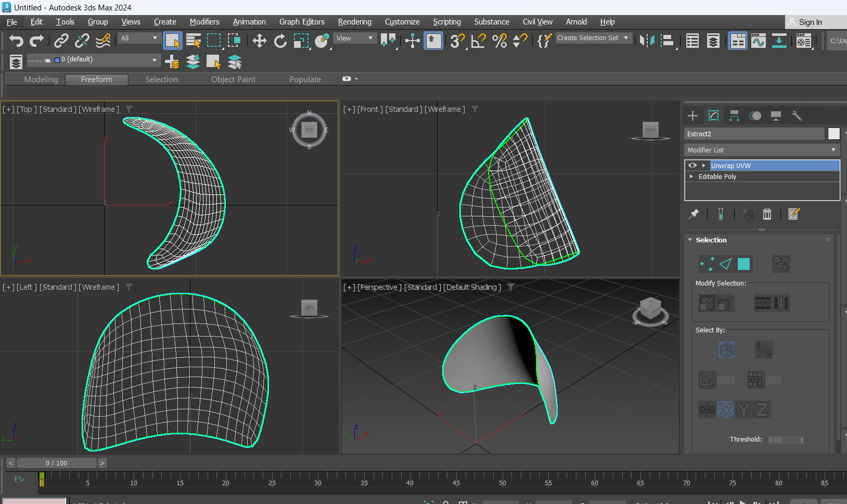Click the Undo arrow icon
847x504 pixels.
click(x=16, y=41)
